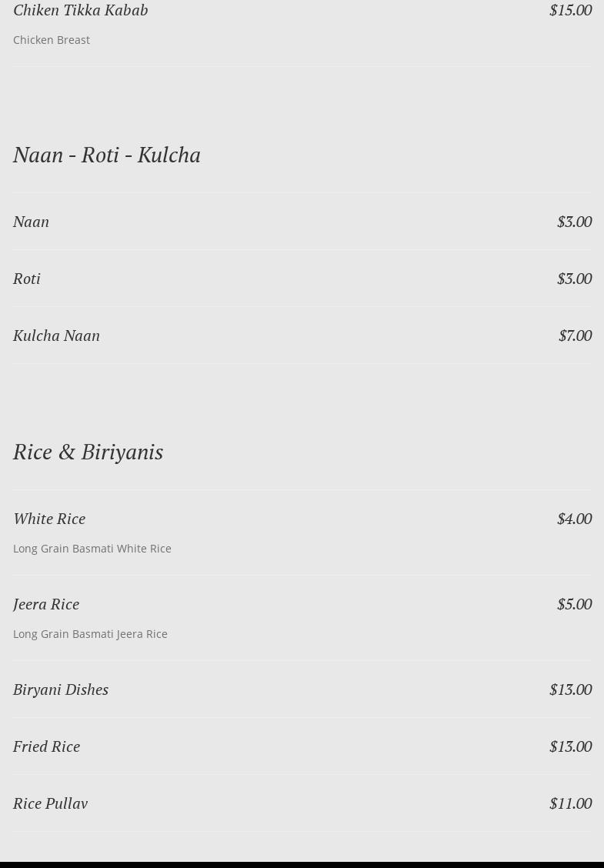This screenshot has height=868, width=604.
Task: Pick the Kulcha Naan menu item
Action: point(56,336)
